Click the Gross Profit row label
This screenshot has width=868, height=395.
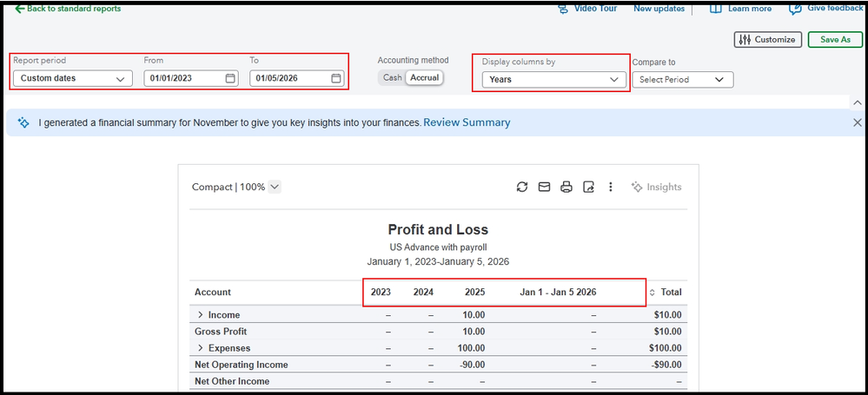221,332
